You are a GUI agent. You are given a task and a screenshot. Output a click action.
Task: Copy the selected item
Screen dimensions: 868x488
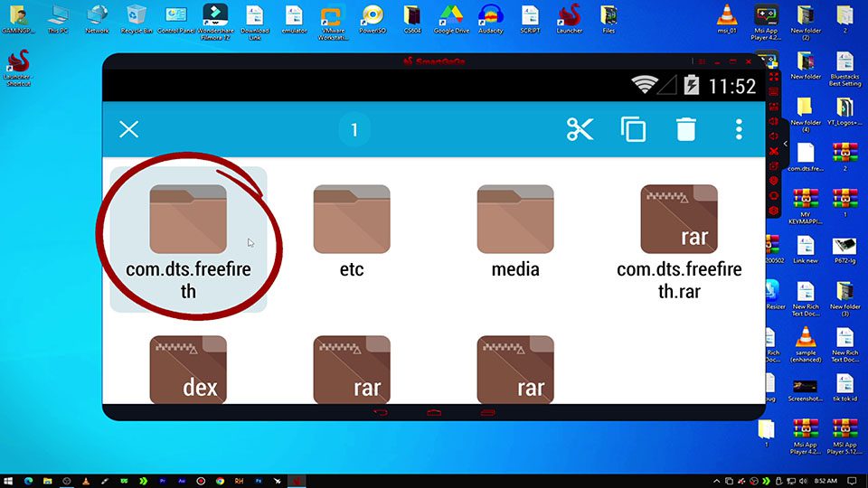coord(633,130)
